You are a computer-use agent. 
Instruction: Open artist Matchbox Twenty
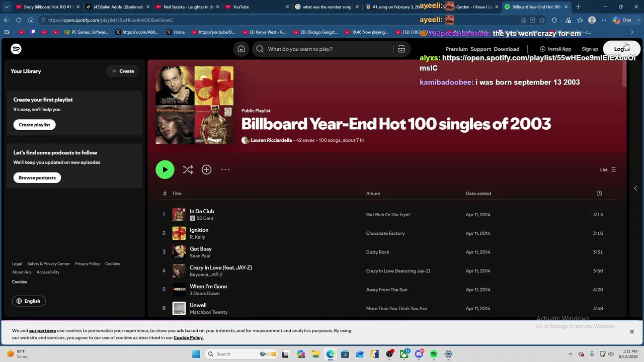coord(209,312)
